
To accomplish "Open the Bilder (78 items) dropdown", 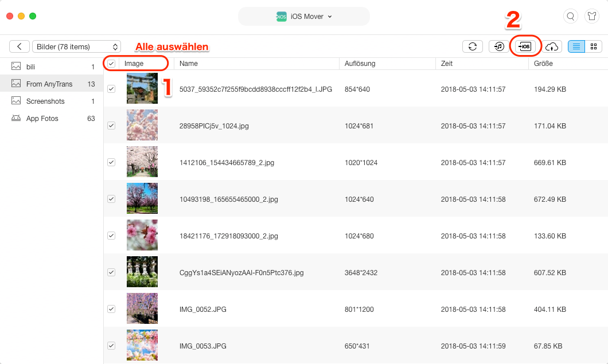I will click(76, 46).
